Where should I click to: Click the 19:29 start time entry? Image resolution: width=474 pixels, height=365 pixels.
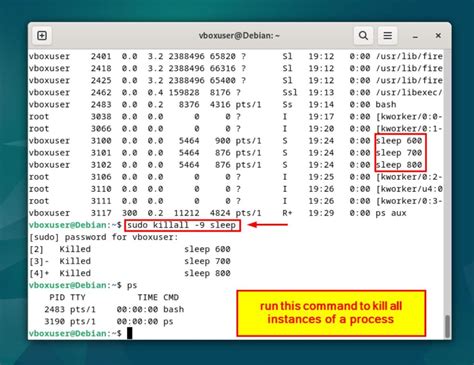click(x=321, y=213)
